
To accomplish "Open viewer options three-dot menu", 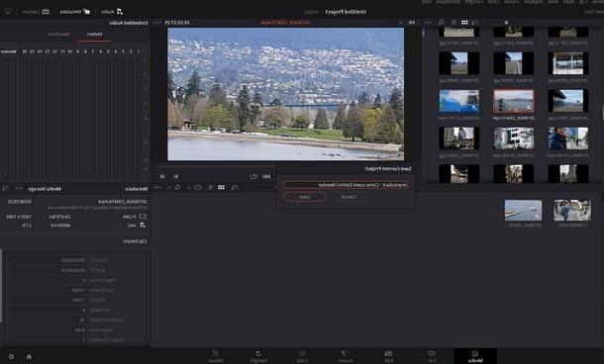I will tap(157, 23).
